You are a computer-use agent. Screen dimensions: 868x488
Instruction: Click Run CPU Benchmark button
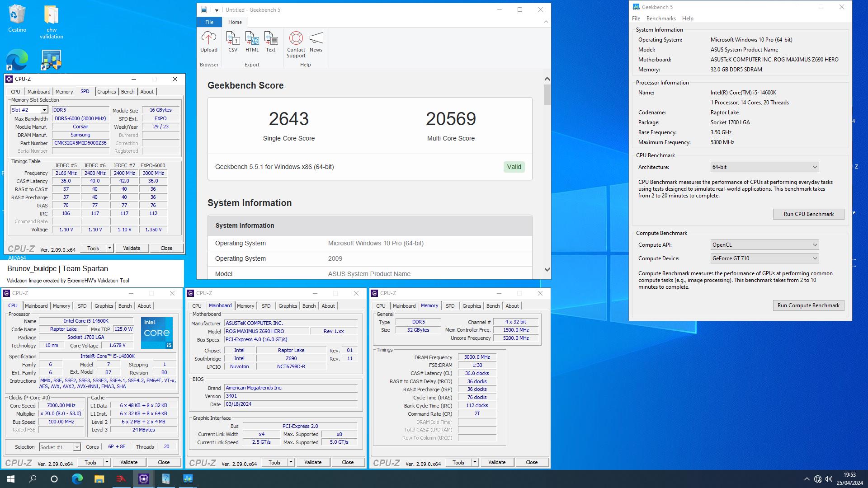[x=808, y=214]
